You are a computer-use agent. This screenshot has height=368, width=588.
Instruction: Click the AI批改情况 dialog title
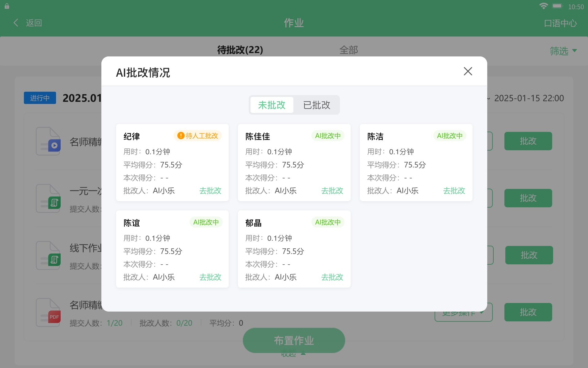coord(143,73)
